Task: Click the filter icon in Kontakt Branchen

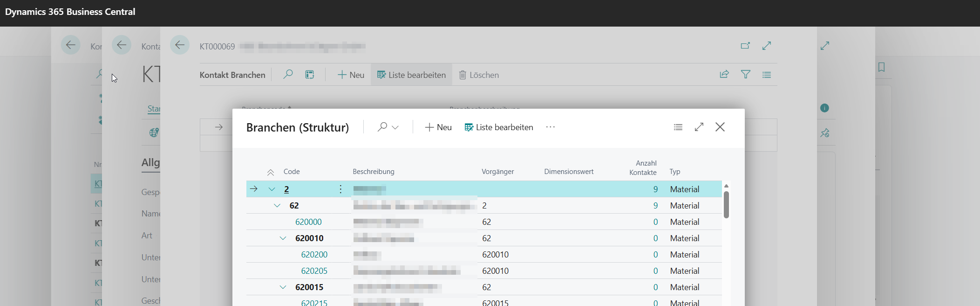Action: pos(746,75)
